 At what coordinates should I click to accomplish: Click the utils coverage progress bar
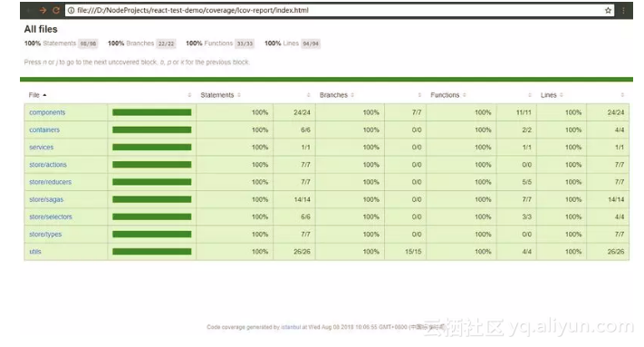[152, 252]
